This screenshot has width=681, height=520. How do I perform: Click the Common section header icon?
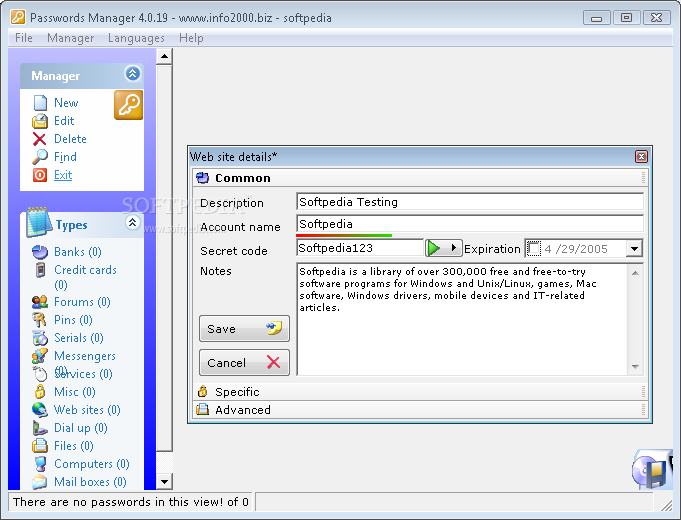pyautogui.click(x=202, y=178)
